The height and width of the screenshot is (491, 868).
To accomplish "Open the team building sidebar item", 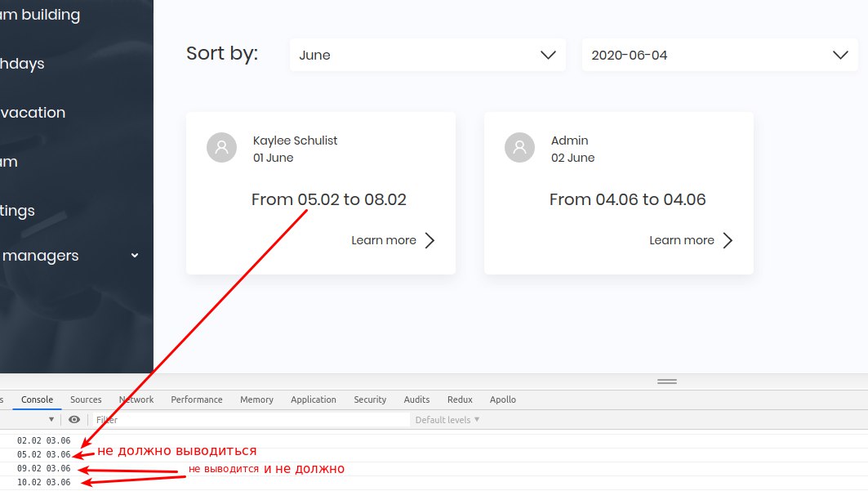I will (x=40, y=15).
